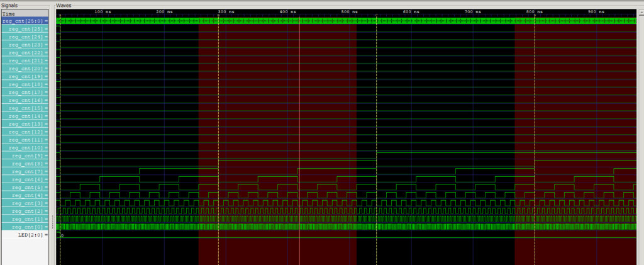Select signal reg_cnt[7]
The width and height of the screenshot is (644, 265).
click(25, 172)
